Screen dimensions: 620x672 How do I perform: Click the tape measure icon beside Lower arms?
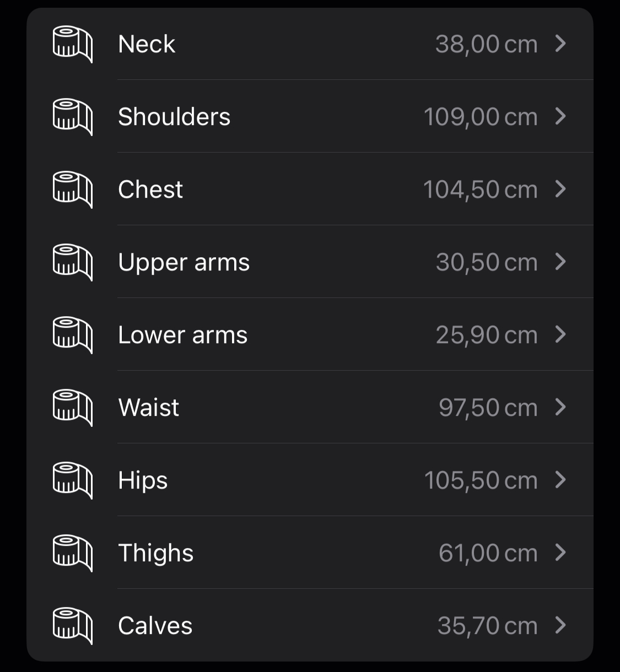(x=72, y=335)
